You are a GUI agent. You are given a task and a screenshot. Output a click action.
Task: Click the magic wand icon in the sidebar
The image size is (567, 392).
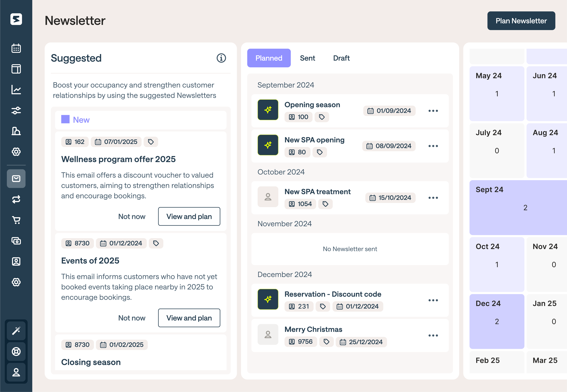[x=16, y=331]
